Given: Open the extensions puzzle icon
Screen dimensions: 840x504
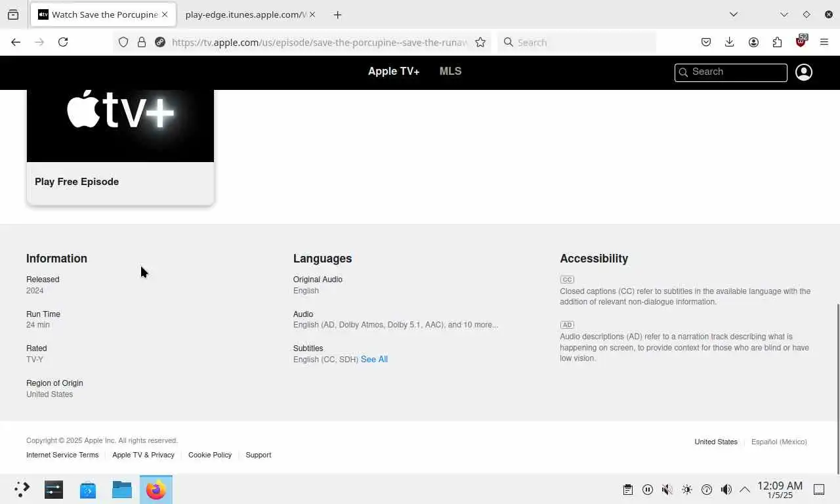Looking at the screenshot, I should 777,42.
